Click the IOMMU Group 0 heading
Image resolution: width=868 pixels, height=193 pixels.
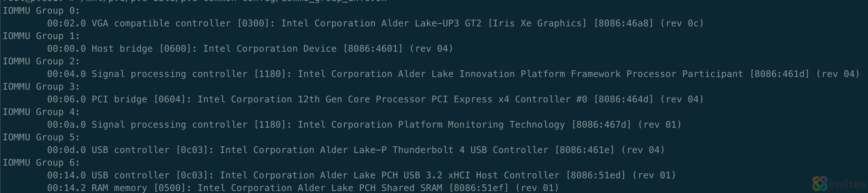click(x=41, y=11)
